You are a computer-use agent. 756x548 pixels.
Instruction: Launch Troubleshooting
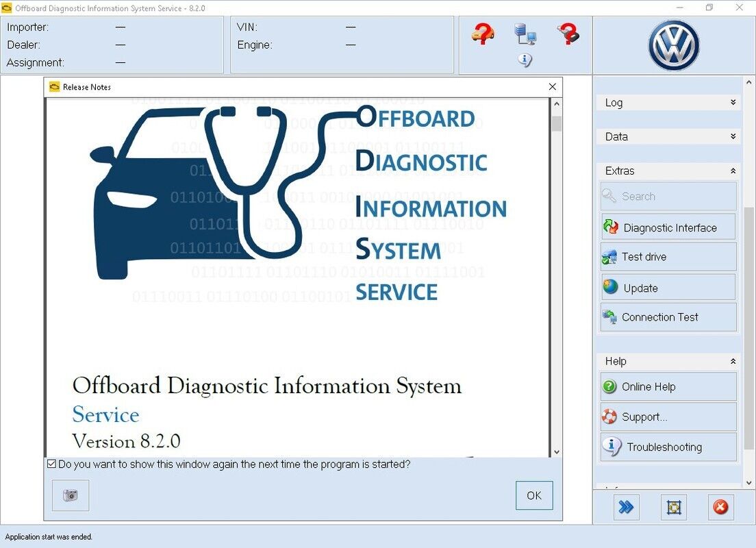click(668, 447)
